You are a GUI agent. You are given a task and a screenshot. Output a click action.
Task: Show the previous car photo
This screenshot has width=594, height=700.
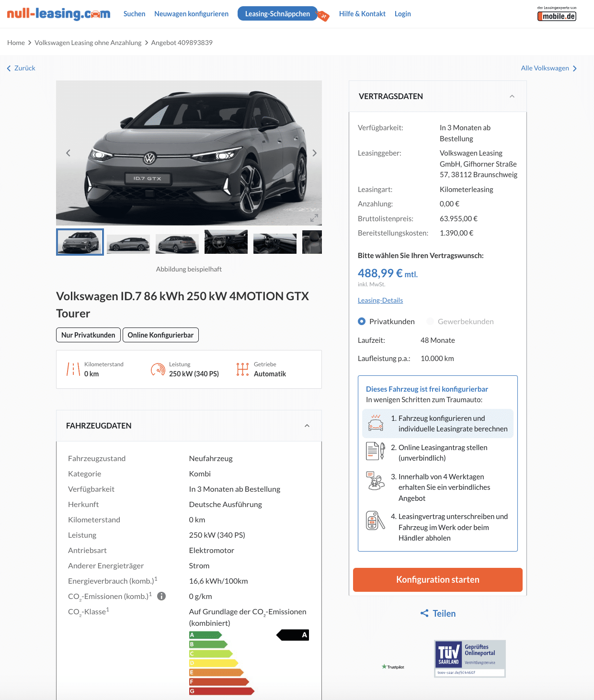click(x=68, y=153)
